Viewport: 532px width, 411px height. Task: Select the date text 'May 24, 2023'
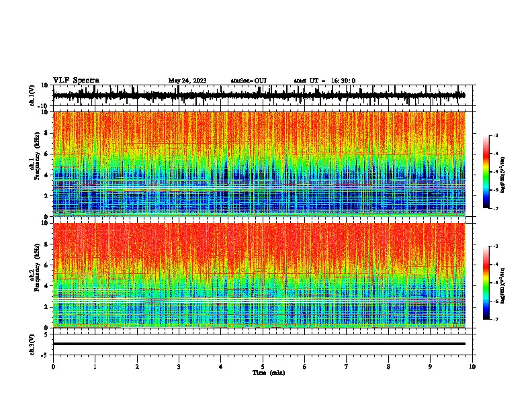click(187, 81)
